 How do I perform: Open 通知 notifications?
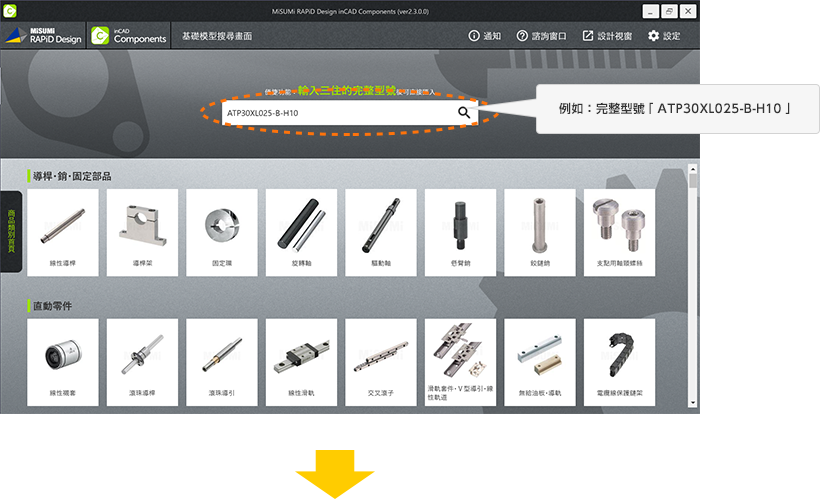[x=484, y=36]
